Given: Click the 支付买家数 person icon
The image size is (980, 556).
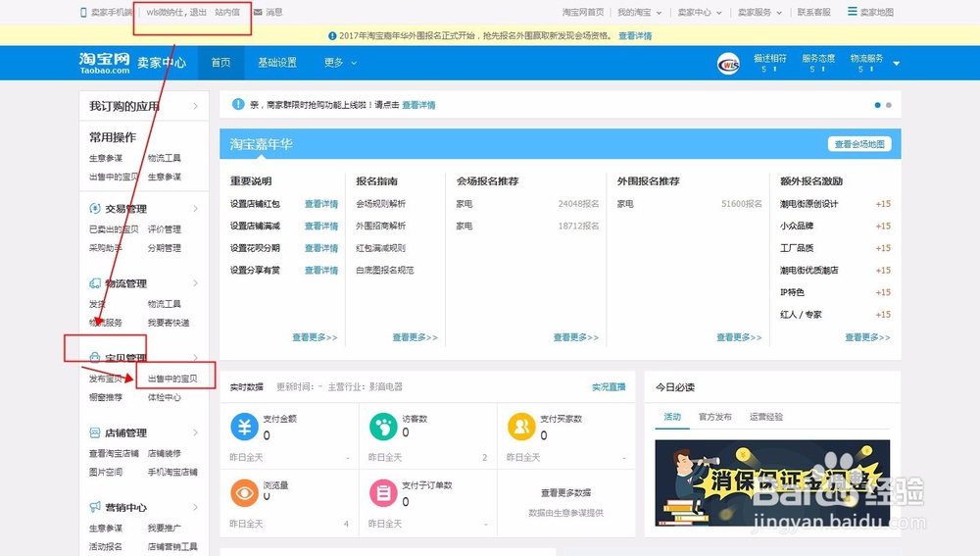Looking at the screenshot, I should tap(521, 427).
